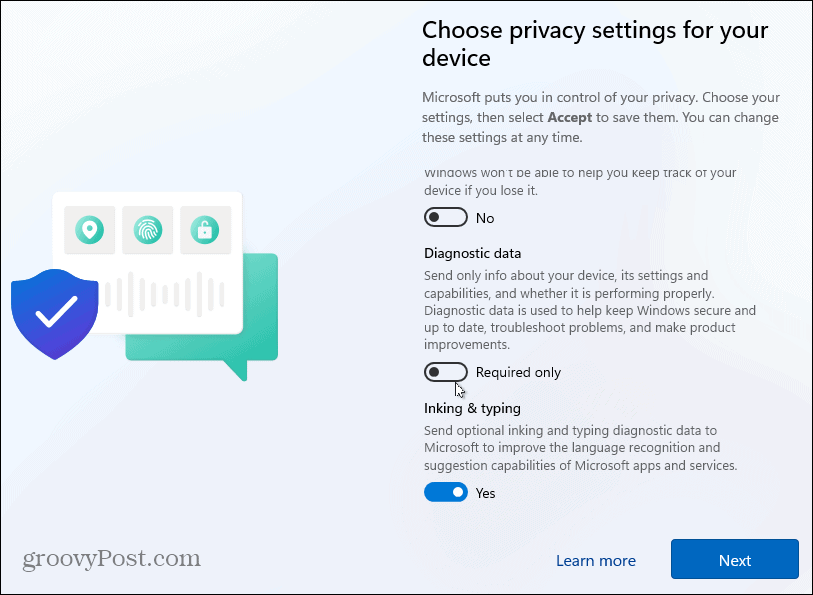Select the Diagnostic data section heading

click(472, 253)
